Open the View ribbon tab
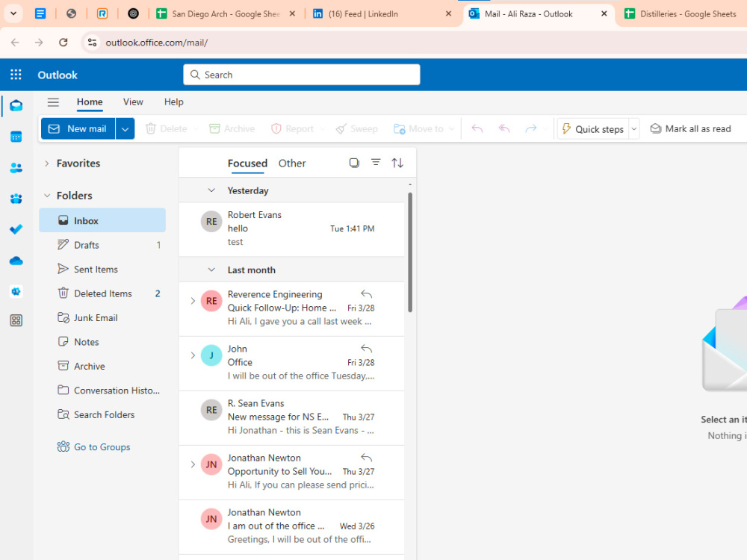Image resolution: width=747 pixels, height=560 pixels. coord(133,102)
